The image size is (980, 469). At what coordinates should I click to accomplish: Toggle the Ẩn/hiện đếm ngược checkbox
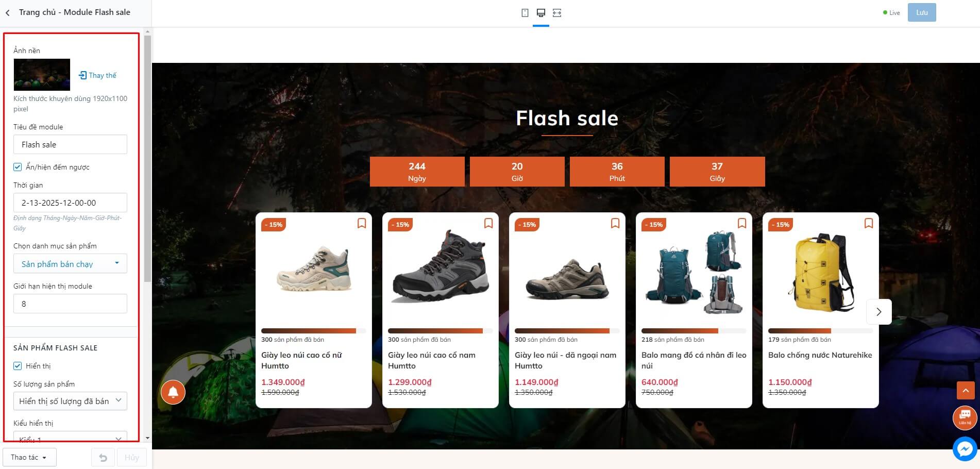tap(18, 167)
